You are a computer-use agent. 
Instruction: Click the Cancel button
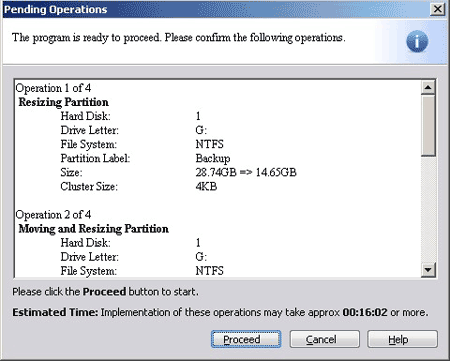[324, 339]
